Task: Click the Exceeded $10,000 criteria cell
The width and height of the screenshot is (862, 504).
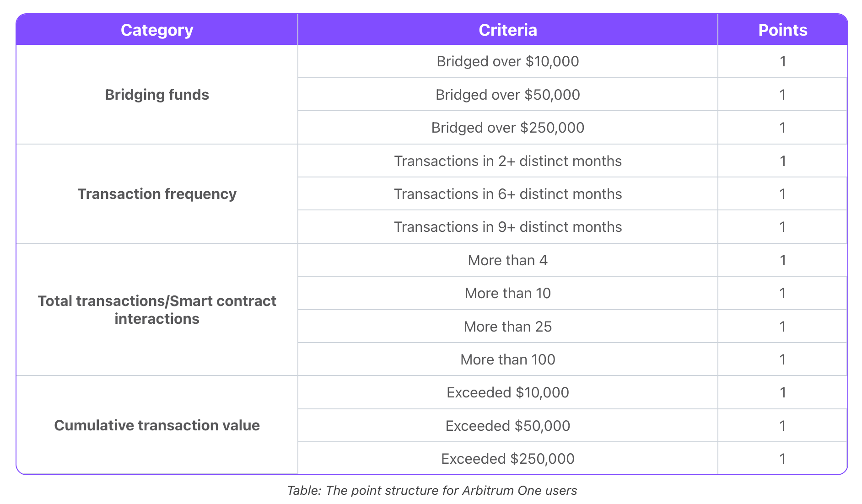Action: coord(507,392)
